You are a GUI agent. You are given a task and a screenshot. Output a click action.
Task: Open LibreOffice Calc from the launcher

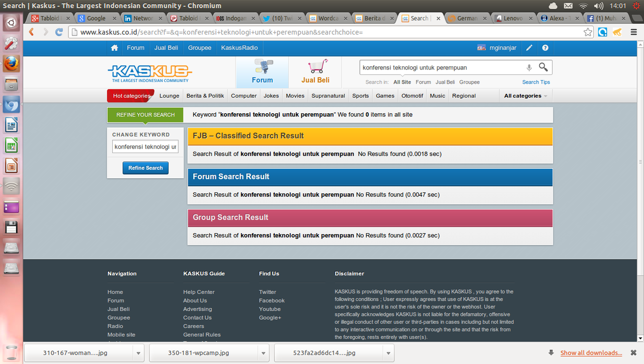pyautogui.click(x=12, y=145)
